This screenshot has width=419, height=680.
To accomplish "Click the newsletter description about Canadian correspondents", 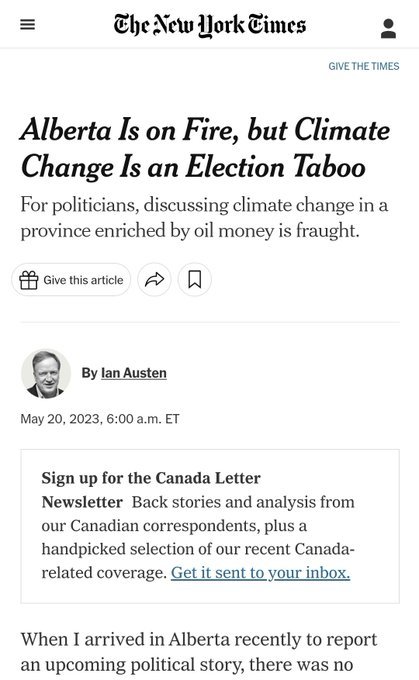I will [198, 537].
